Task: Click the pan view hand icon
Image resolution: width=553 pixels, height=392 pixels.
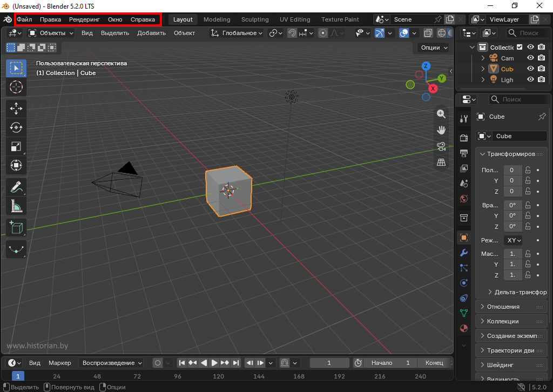Action: point(441,130)
